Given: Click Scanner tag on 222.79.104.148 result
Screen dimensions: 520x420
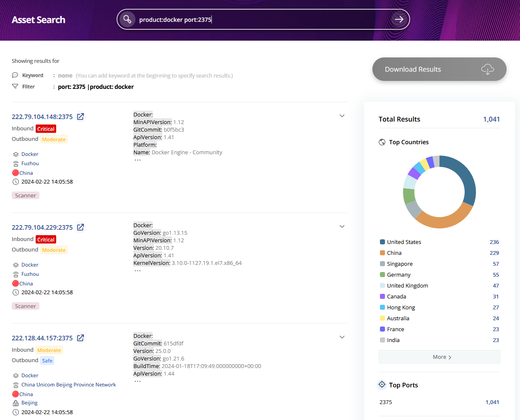Looking at the screenshot, I should [x=26, y=195].
